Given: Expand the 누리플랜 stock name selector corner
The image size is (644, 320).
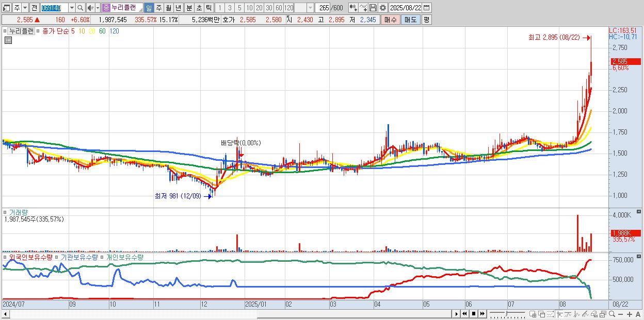Looking at the screenshot, I should tap(140, 10).
